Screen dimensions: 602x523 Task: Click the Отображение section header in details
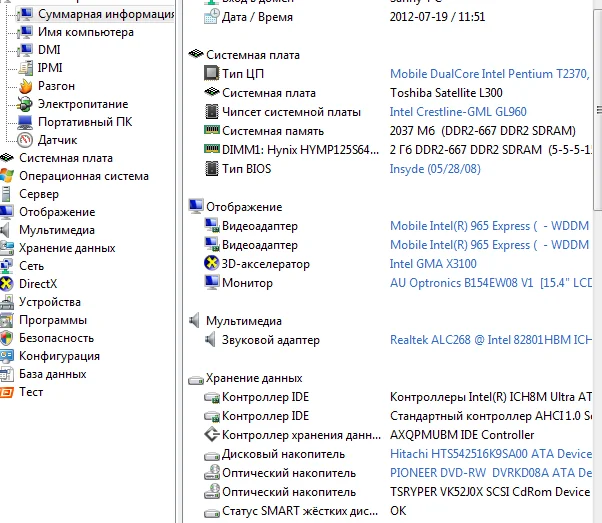pos(244,207)
